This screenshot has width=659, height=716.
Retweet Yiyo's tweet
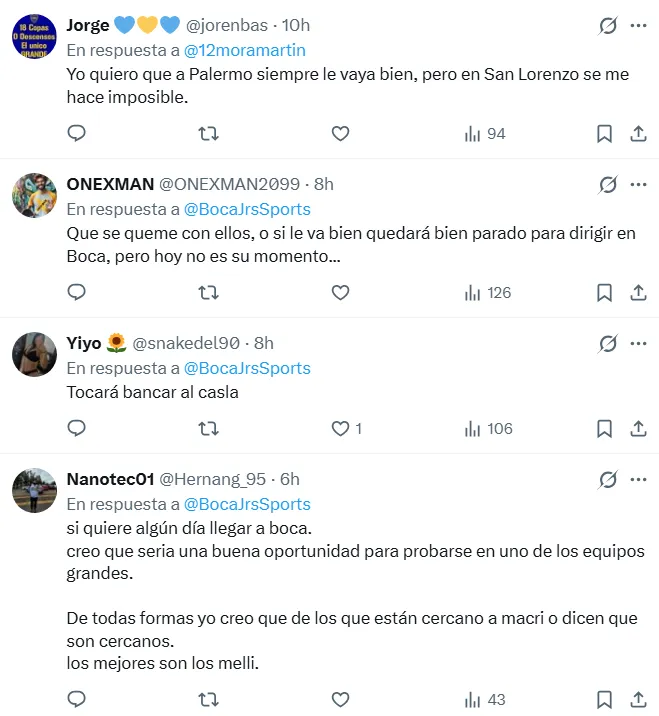pos(208,428)
